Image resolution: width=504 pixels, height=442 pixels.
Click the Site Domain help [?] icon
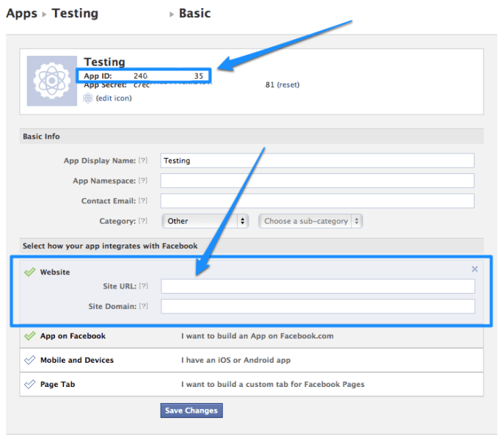(x=143, y=306)
